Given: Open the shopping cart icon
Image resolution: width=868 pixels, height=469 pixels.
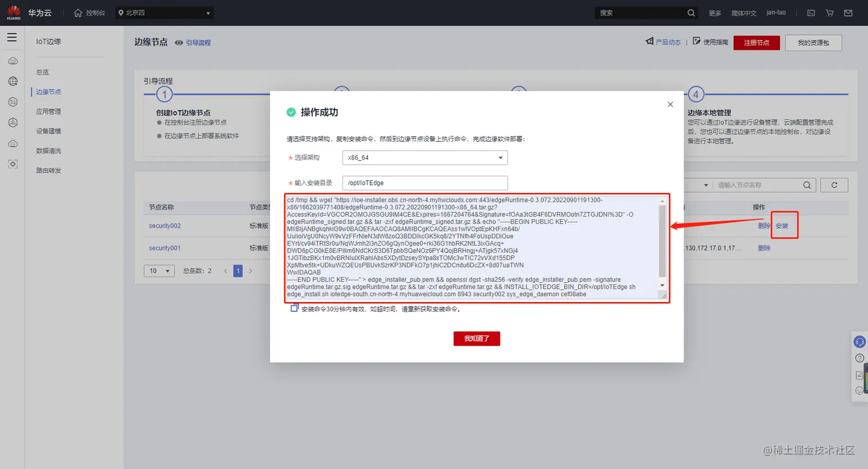Looking at the screenshot, I should click(x=830, y=13).
